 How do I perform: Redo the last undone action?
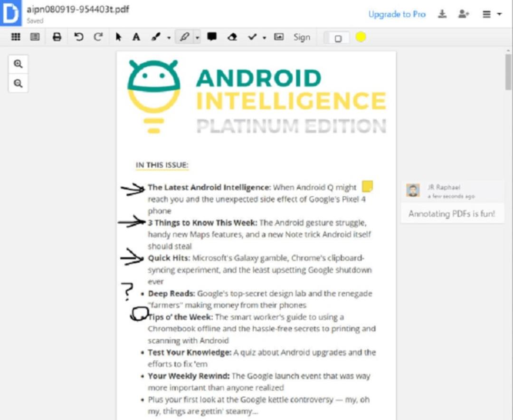[x=98, y=37]
